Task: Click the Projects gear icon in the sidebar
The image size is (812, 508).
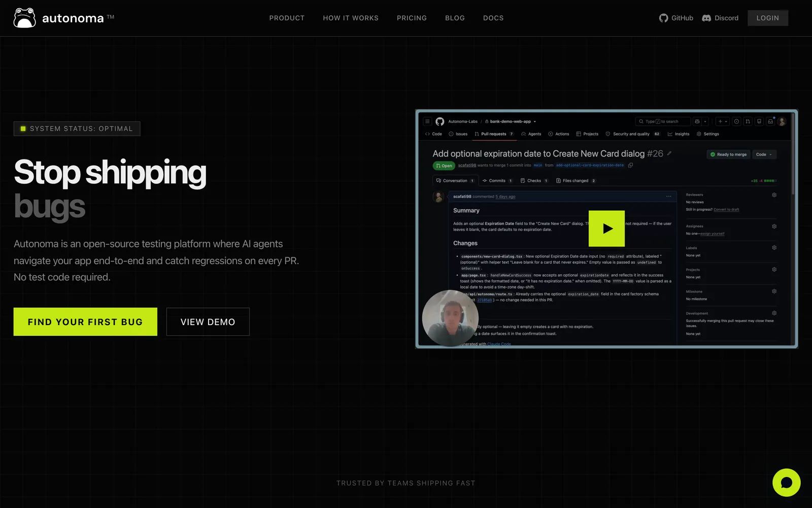Action: click(x=774, y=270)
